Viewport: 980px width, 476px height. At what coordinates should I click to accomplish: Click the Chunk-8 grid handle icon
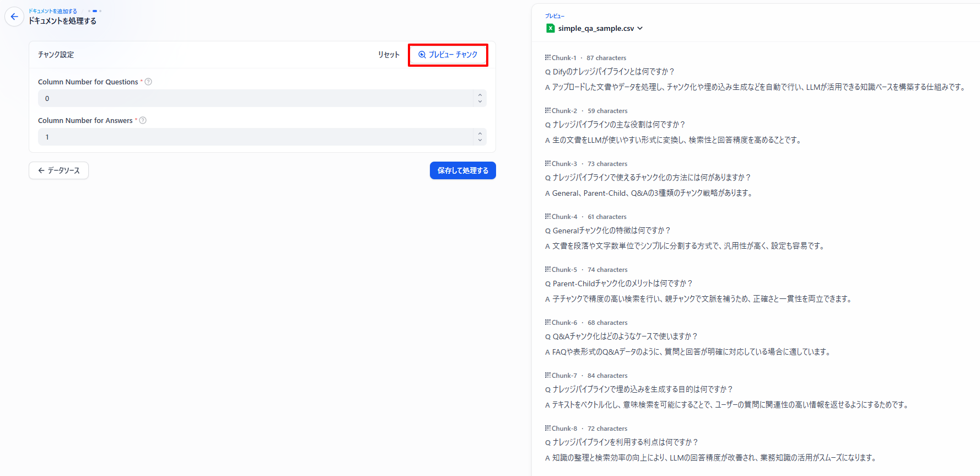[x=548, y=428]
